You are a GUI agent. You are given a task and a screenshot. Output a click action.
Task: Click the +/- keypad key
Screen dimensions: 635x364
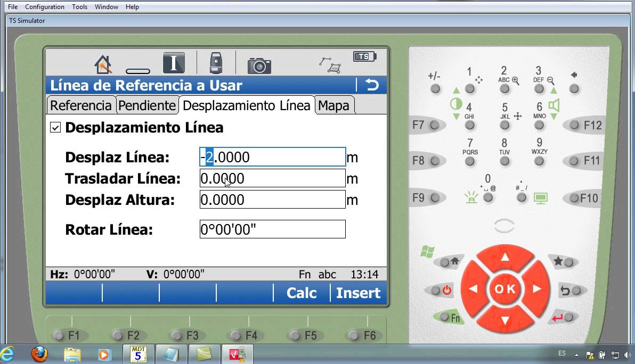tap(435, 88)
